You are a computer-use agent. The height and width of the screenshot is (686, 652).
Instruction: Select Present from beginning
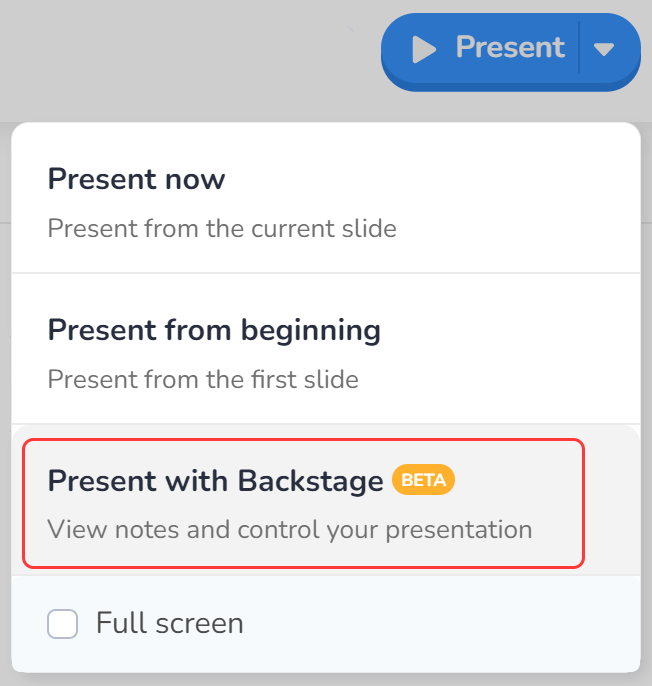pos(326,349)
